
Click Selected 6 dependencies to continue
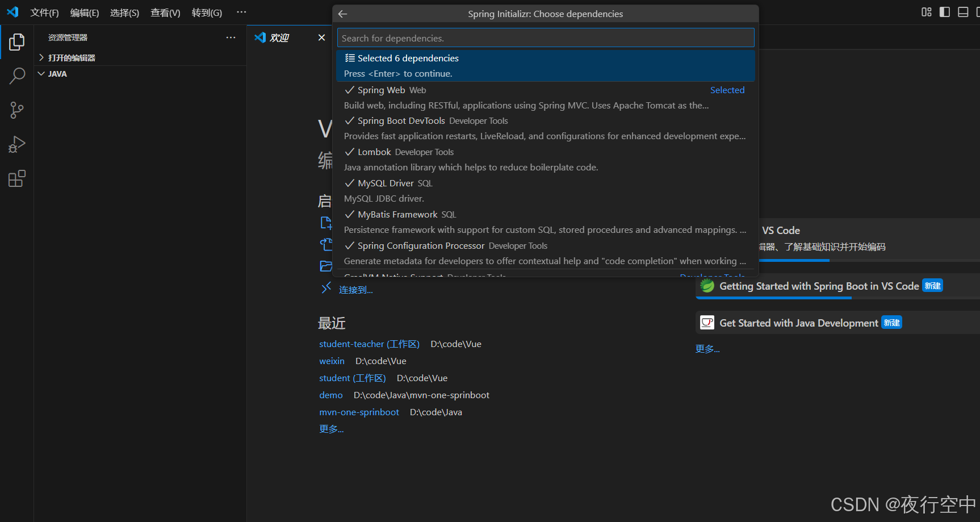click(x=546, y=66)
